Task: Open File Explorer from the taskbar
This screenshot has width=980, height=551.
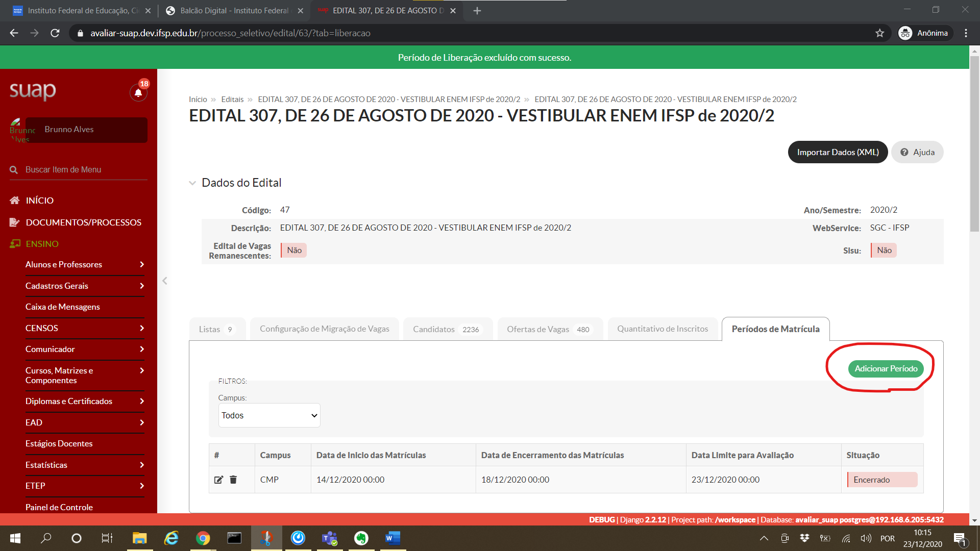Action: pyautogui.click(x=139, y=538)
